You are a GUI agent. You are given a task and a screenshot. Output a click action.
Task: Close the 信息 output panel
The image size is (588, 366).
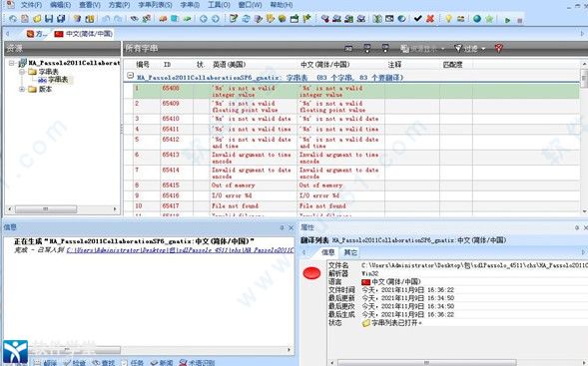pos(291,227)
